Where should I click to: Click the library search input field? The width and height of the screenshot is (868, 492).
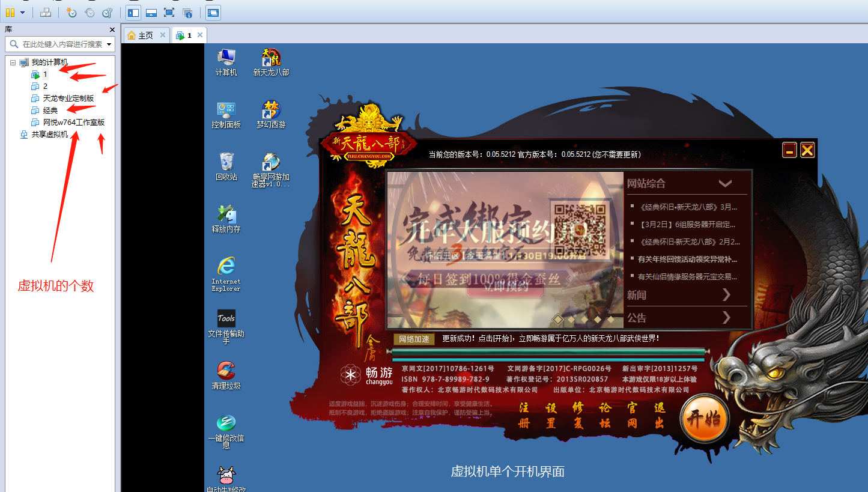(60, 44)
